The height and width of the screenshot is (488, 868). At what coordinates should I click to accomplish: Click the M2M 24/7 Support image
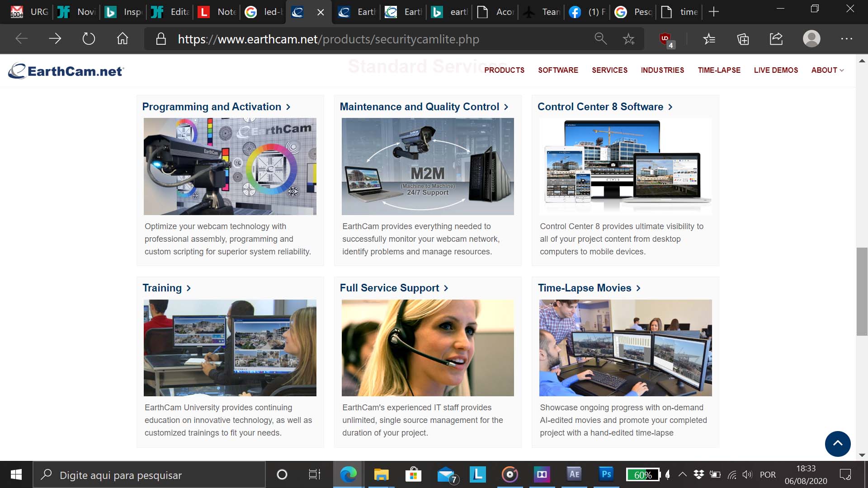(x=428, y=166)
